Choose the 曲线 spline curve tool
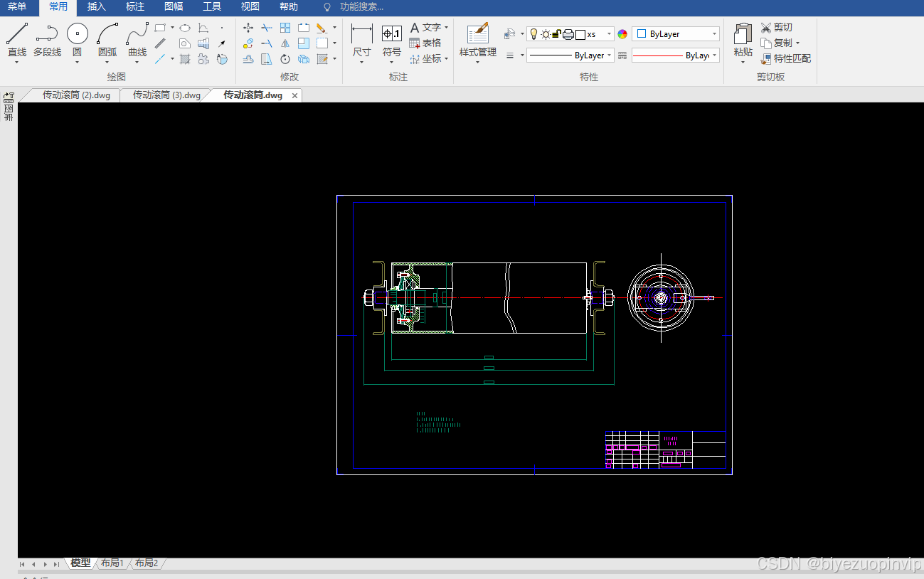 pos(137,39)
